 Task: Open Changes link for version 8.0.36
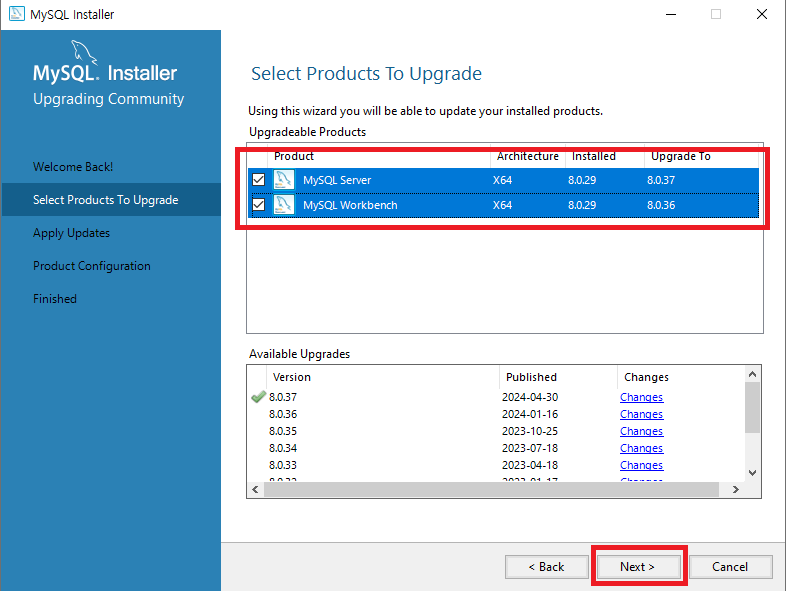click(x=641, y=414)
